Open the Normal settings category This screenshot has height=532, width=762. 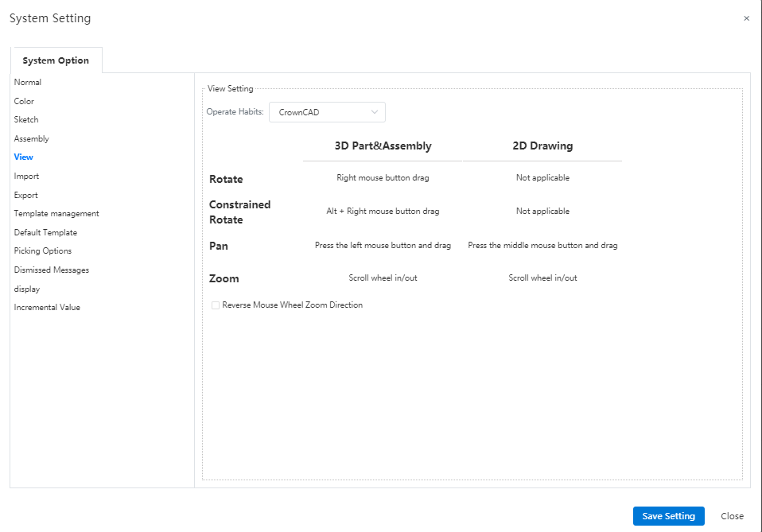click(28, 82)
